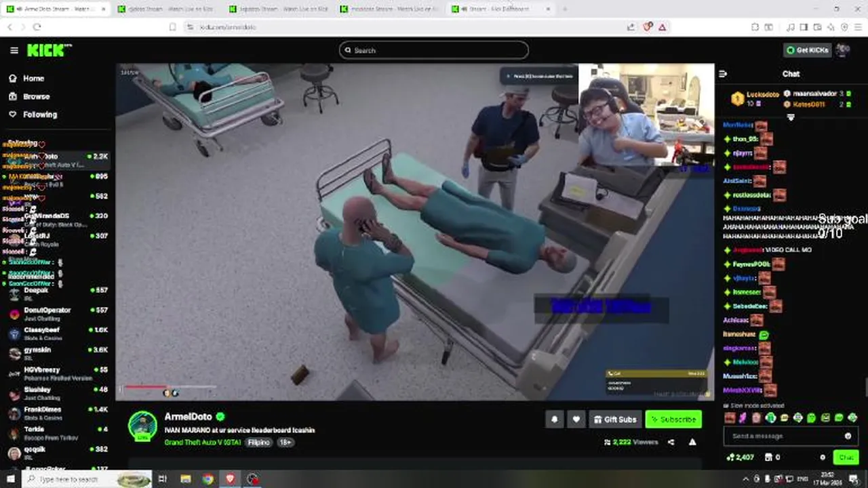Click the Get KICKs button
The image size is (868, 488).
(x=808, y=50)
